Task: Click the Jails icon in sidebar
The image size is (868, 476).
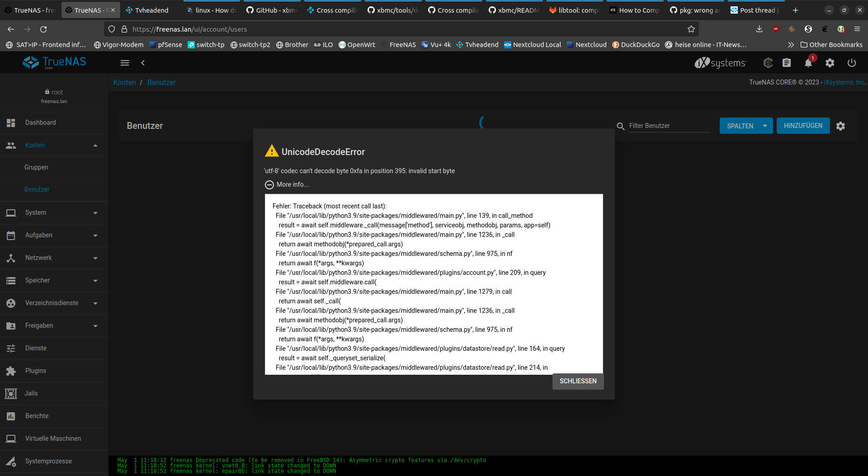Action: [11, 393]
